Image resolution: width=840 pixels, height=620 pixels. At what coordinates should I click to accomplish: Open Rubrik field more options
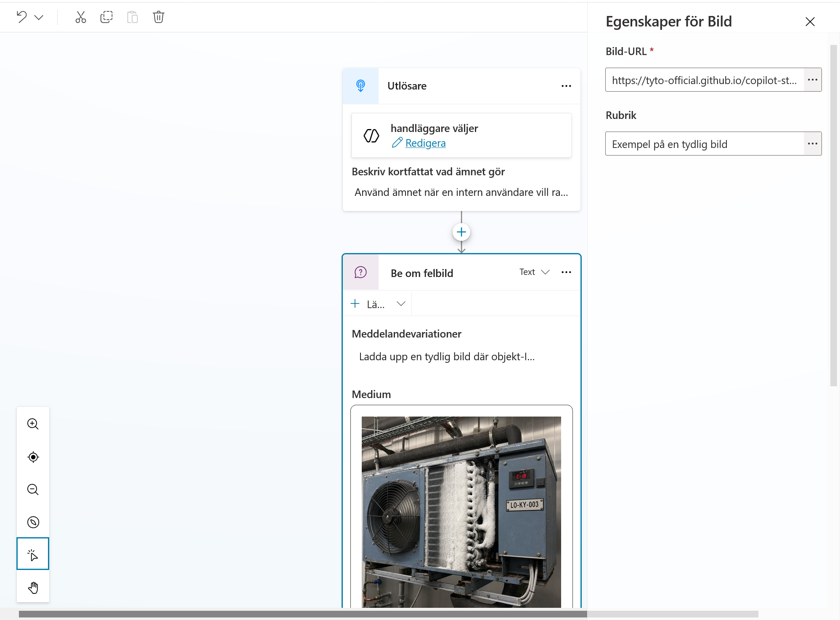click(x=812, y=144)
